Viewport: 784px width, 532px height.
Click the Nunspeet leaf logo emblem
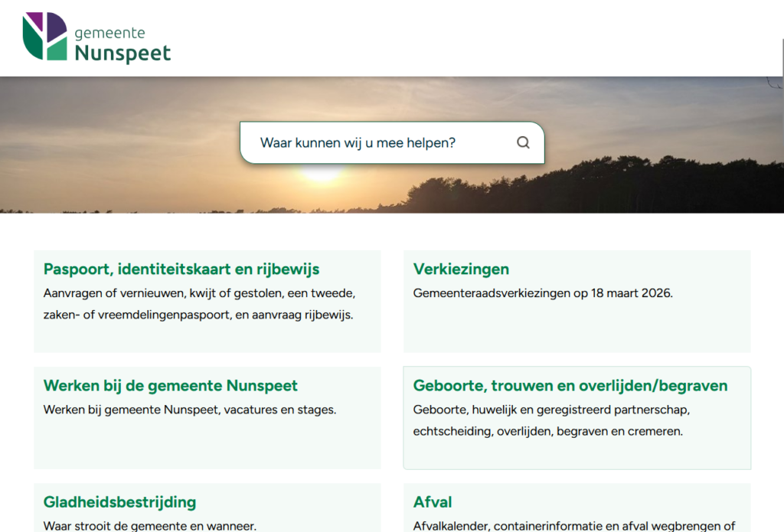click(x=44, y=36)
